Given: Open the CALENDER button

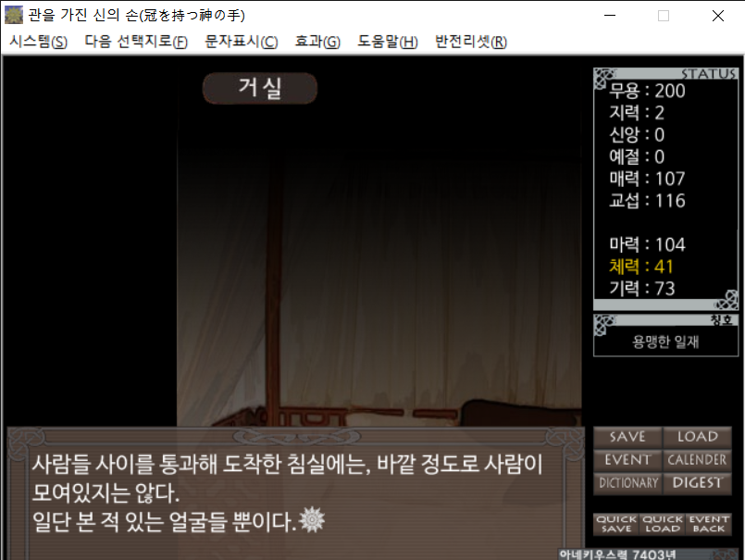Looking at the screenshot, I should (697, 460).
